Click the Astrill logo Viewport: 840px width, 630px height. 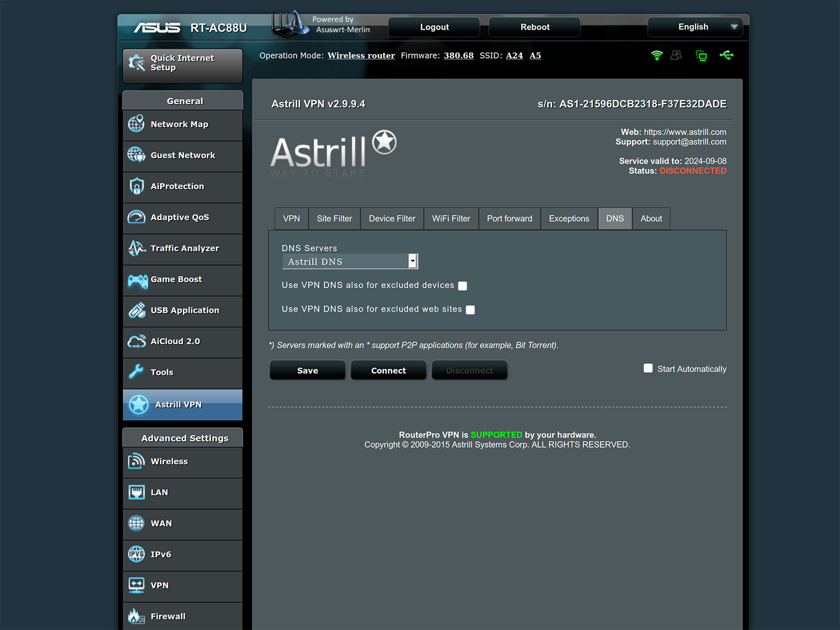click(333, 153)
